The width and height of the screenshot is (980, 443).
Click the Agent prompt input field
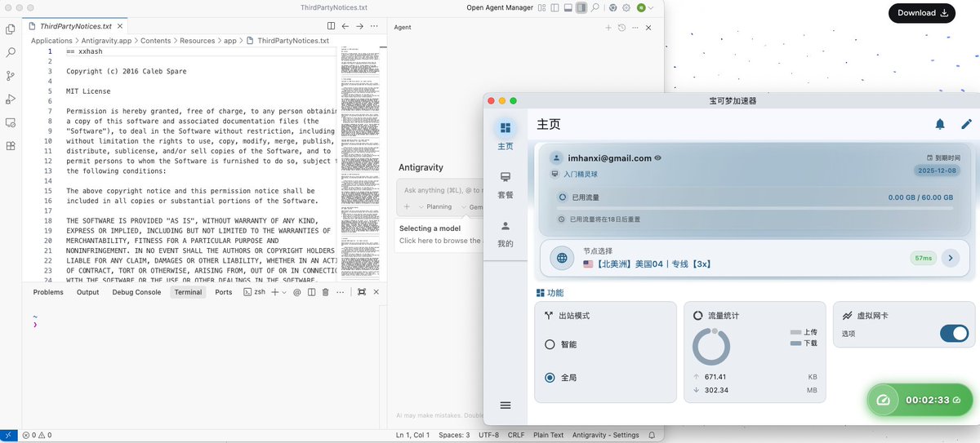point(439,190)
